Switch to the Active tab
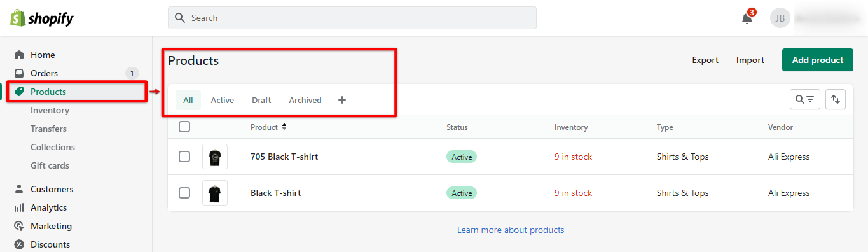This screenshot has width=868, height=252. pos(223,100)
